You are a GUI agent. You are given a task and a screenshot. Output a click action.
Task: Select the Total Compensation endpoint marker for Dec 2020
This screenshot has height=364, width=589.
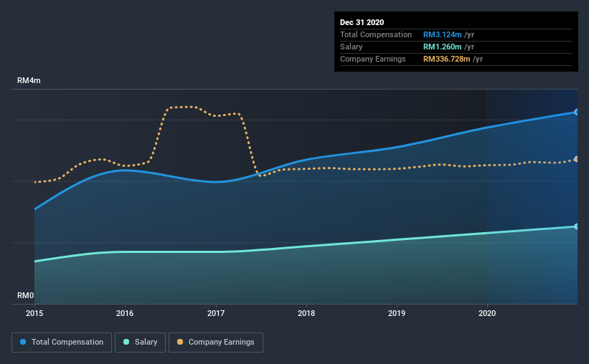tap(576, 112)
